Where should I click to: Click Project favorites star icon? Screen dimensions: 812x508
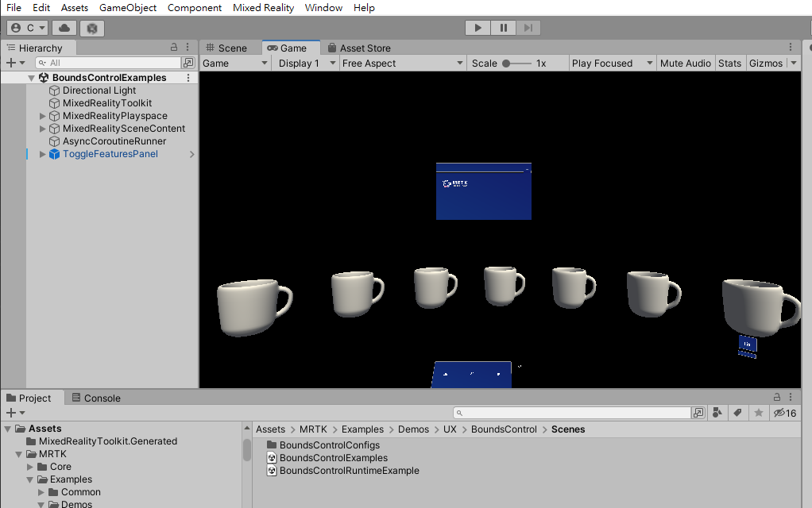[x=759, y=413]
